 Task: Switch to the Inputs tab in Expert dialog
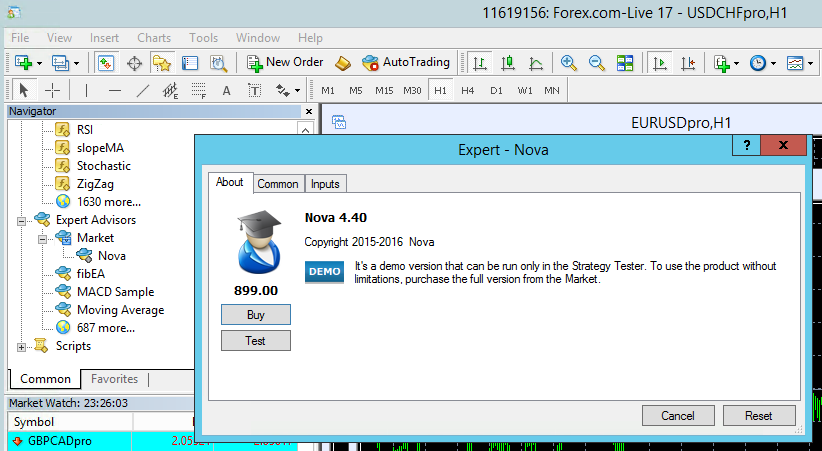(325, 184)
